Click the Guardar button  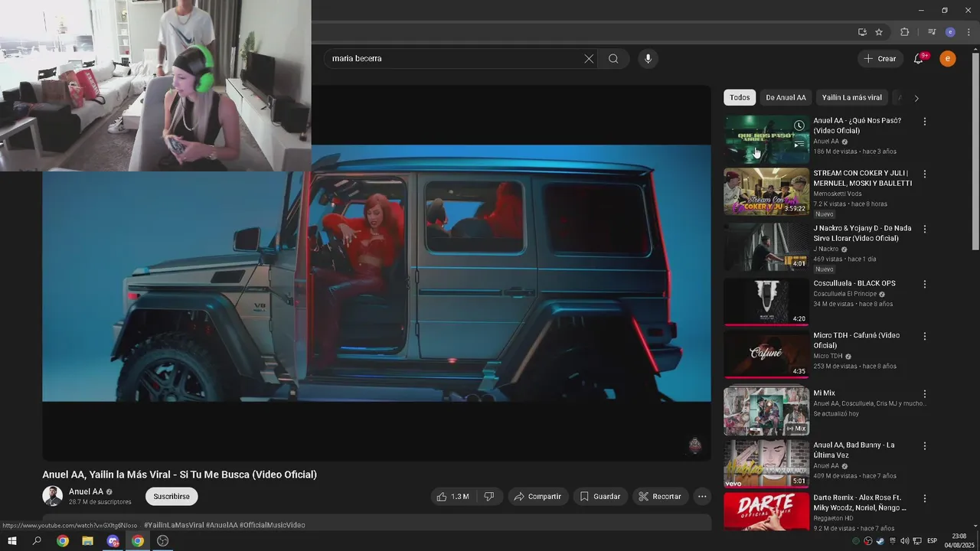600,497
